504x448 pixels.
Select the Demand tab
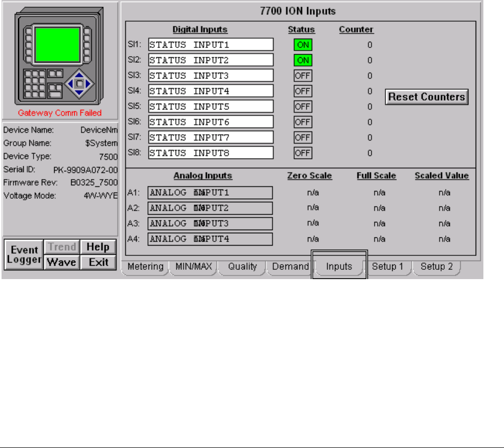(290, 267)
